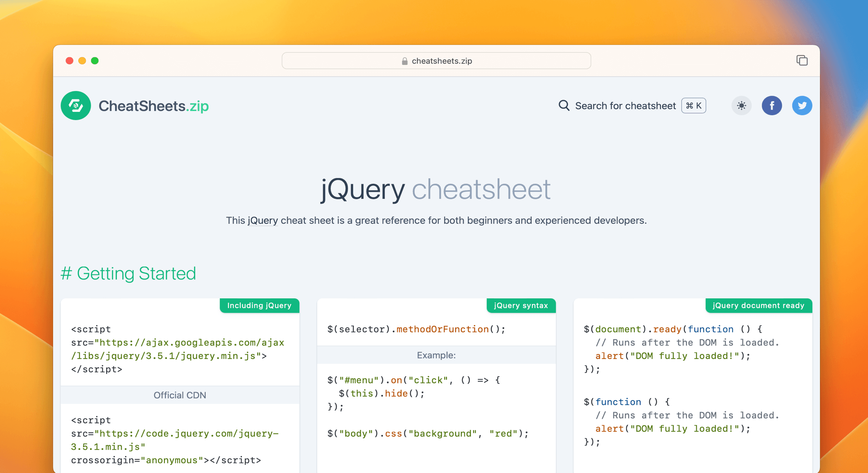
Task: Click the Official CDN section header
Action: click(x=180, y=395)
